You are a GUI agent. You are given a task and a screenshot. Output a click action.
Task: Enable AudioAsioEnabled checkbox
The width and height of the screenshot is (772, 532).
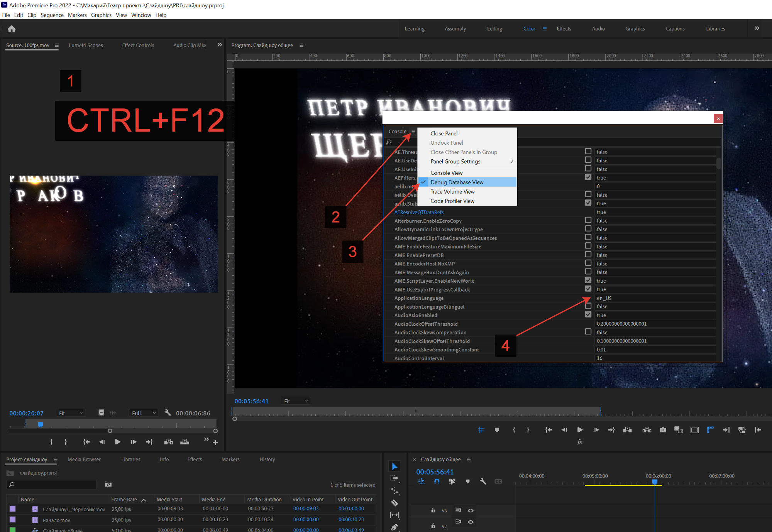588,315
